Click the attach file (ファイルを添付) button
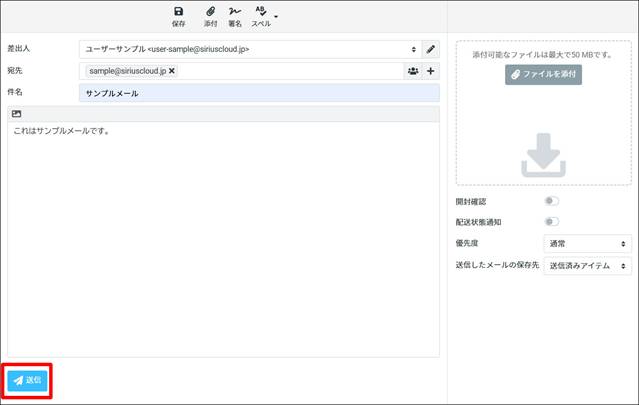639x405 pixels. [x=543, y=74]
